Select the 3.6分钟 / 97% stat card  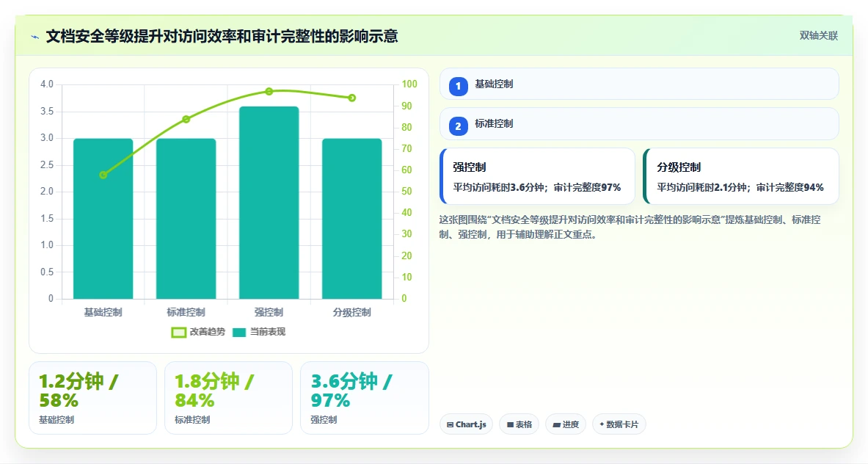(x=364, y=398)
